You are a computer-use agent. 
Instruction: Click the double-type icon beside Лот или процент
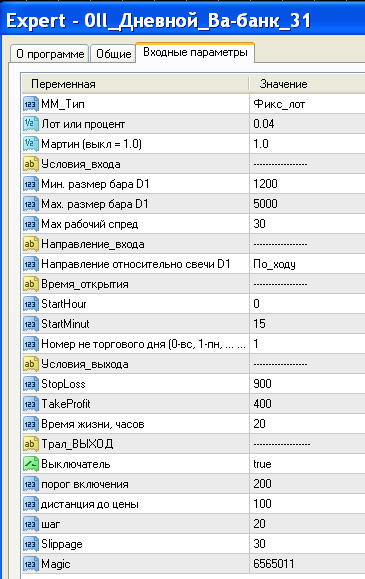pos(31,124)
